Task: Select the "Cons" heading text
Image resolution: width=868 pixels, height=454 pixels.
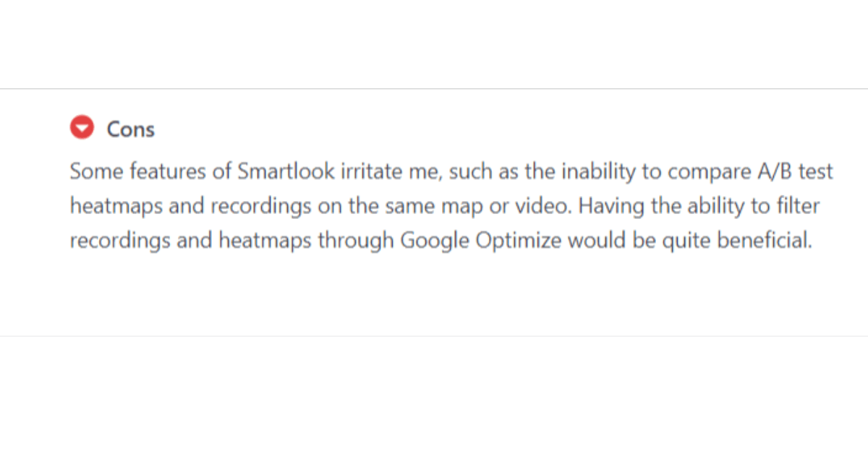Action: tap(131, 129)
